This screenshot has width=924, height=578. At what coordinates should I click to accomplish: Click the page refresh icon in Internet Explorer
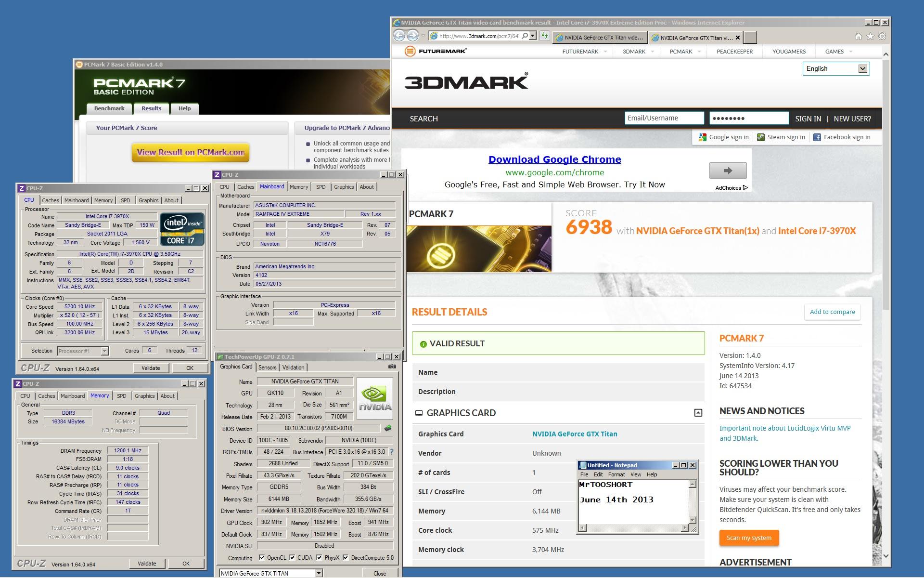(544, 36)
